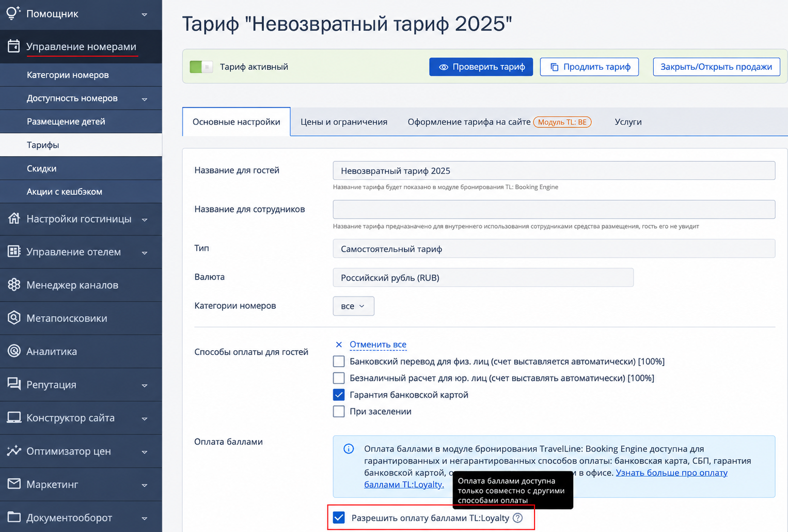The height and width of the screenshot is (532, 788).
Task: Switch to Основные настройки tab
Action: point(236,122)
